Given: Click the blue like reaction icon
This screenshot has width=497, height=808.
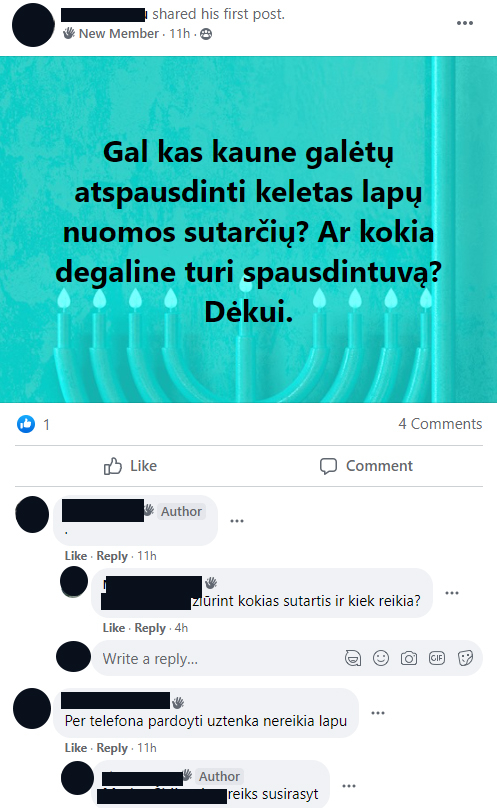Looking at the screenshot, I should click(x=26, y=424).
